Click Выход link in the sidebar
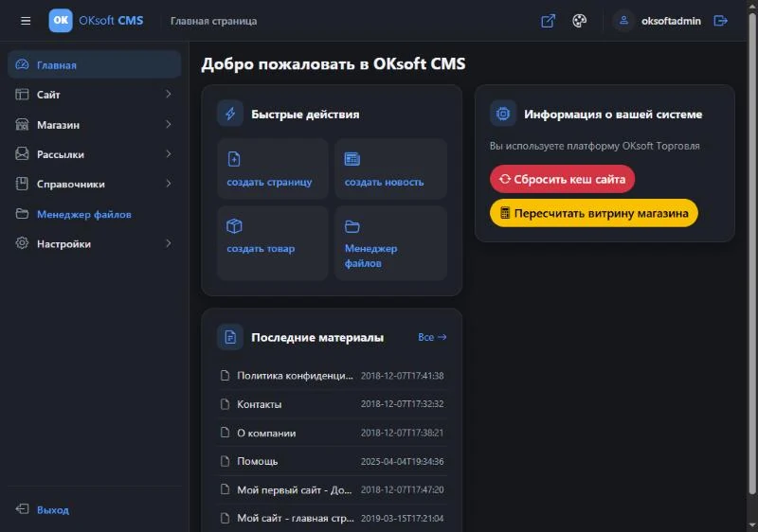Screen dimensions: 758x532 tap(53, 510)
